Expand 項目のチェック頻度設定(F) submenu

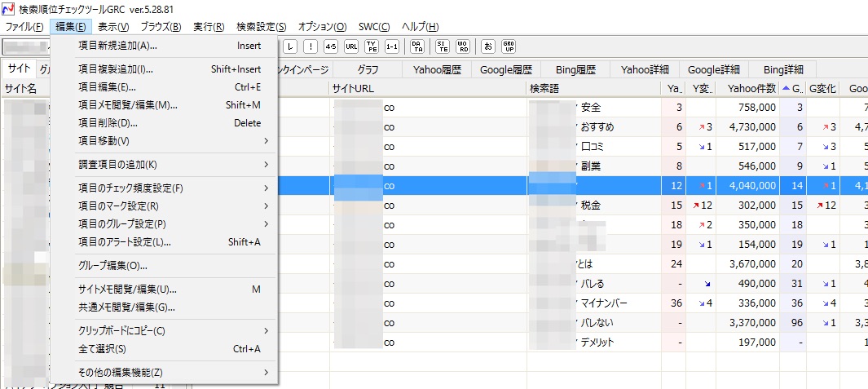(x=165, y=188)
